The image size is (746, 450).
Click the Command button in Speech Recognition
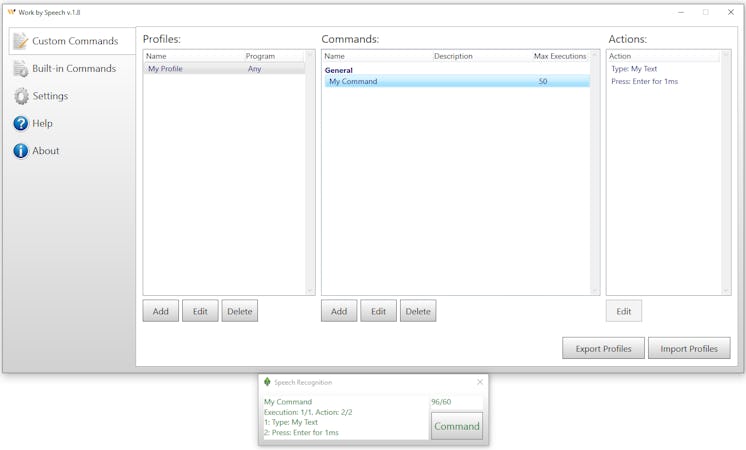pyautogui.click(x=457, y=426)
